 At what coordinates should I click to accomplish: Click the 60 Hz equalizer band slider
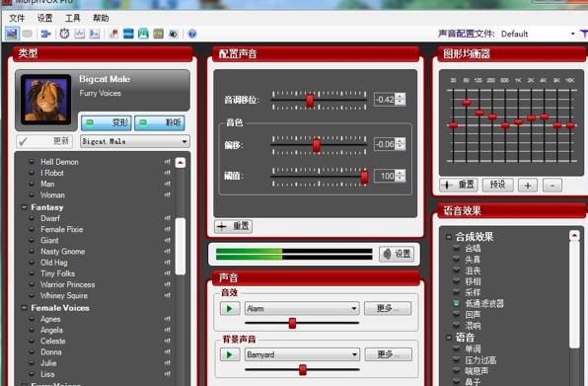[466, 103]
